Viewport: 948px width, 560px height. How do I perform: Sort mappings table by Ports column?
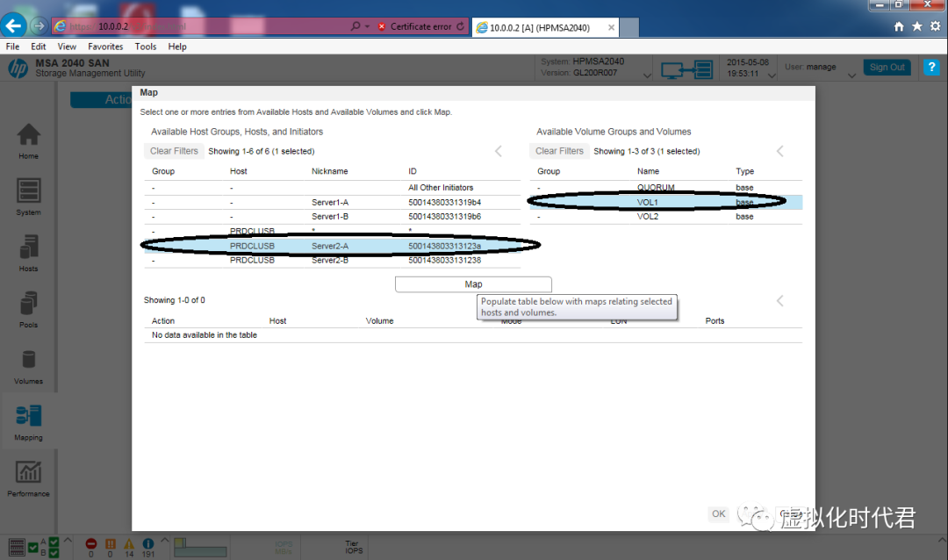[x=715, y=321]
